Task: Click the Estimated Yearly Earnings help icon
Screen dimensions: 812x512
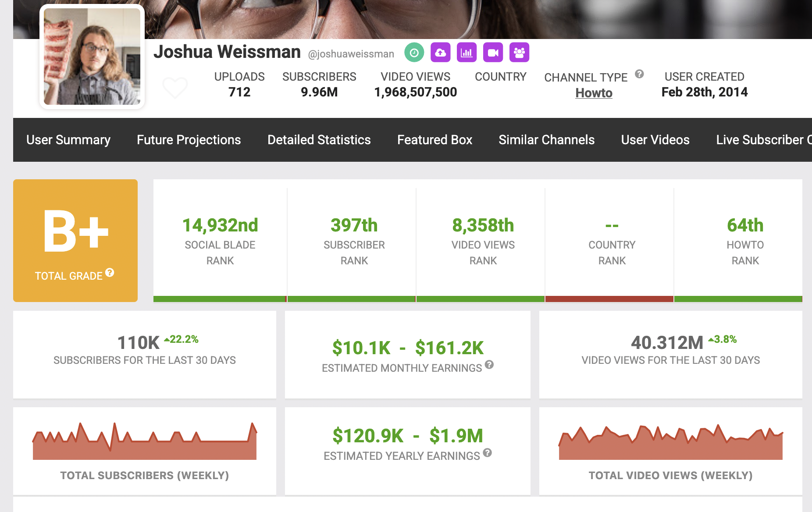Action: pos(488,452)
